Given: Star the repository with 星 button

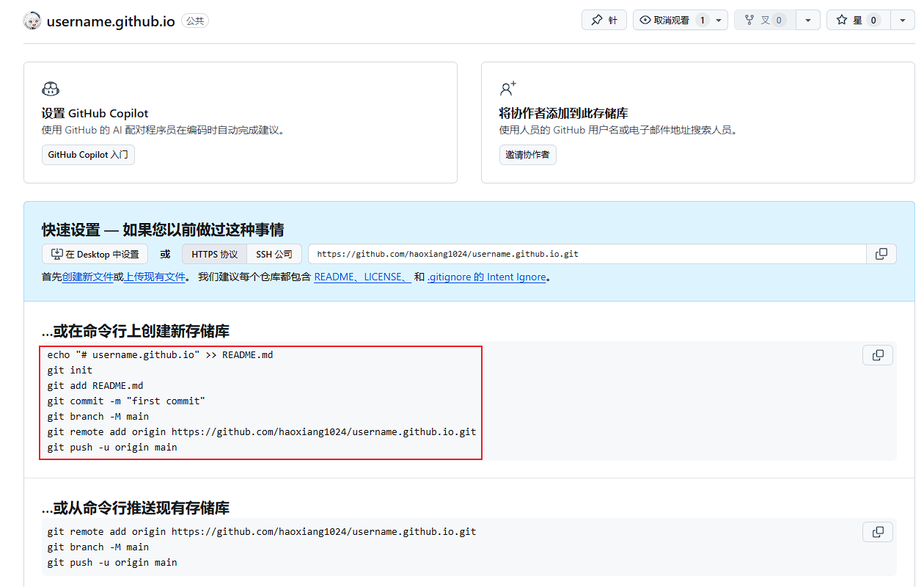Looking at the screenshot, I should coord(858,20).
